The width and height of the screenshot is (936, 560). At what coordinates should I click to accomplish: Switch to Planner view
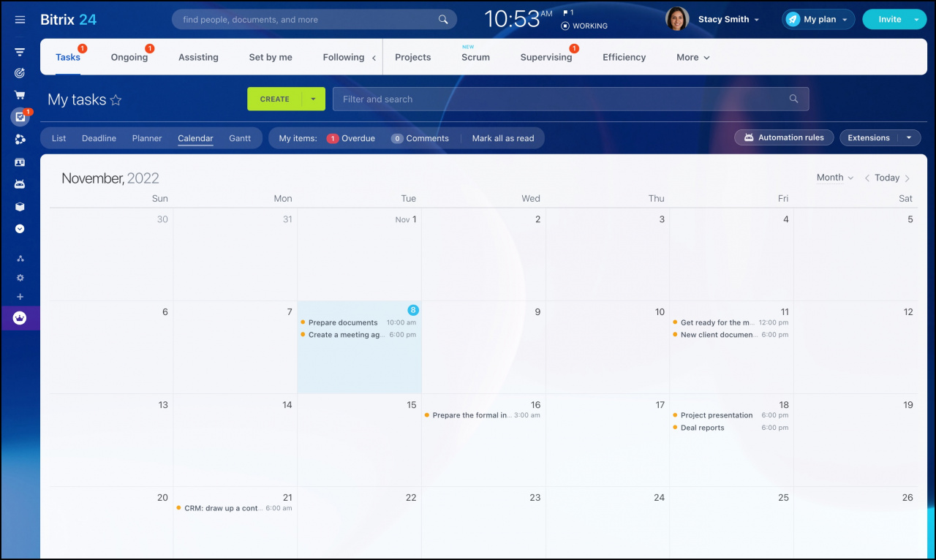tap(147, 138)
